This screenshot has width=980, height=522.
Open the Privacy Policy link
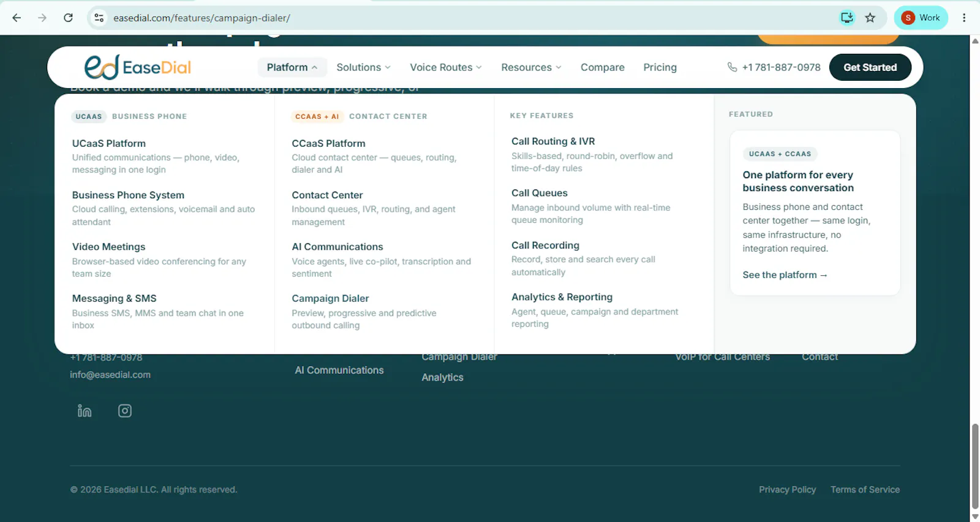click(787, 490)
